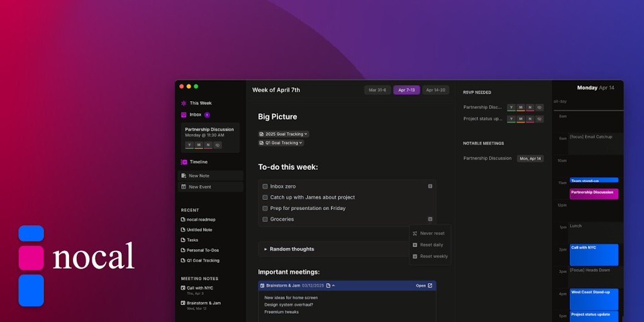
Task: Click the Reset weekly icon in popup
Action: tap(415, 257)
